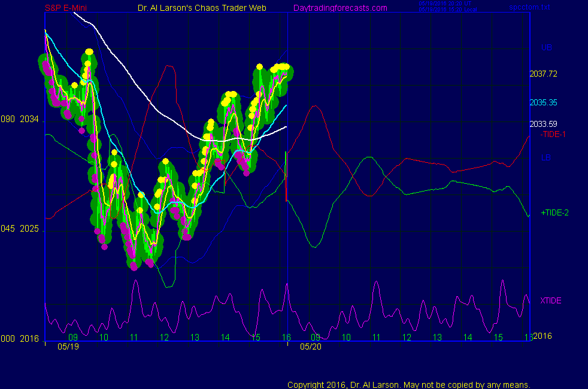Click the 10 hour label for 05/20
Image resolution: width=588 pixels, height=389 pixels.
(x=346, y=338)
